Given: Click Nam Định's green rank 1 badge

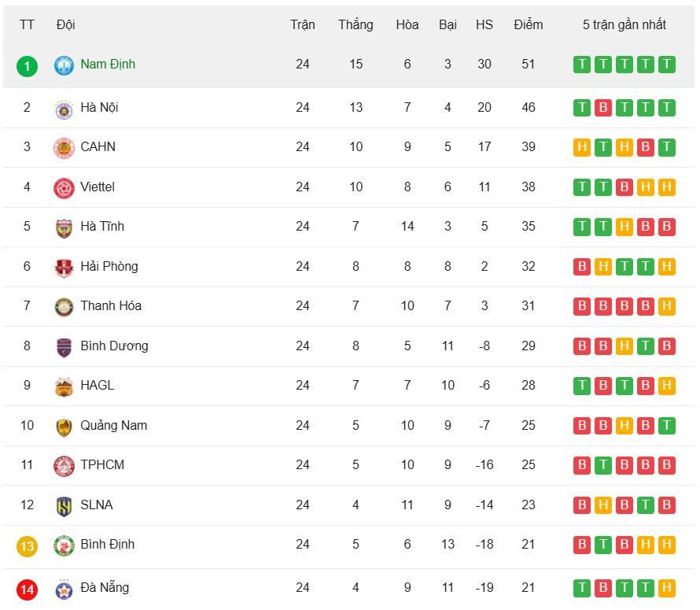Looking at the screenshot, I should 27,65.
